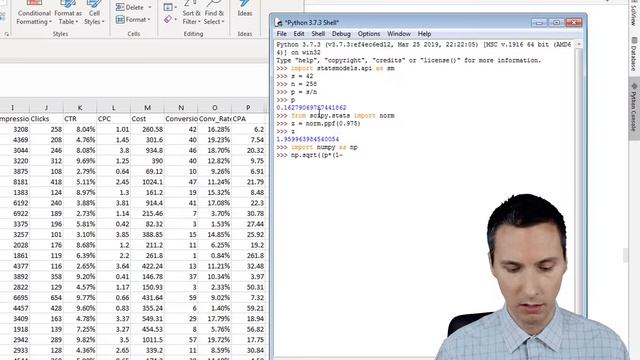Viewport: 640px width, 360px height.
Task: Open Find & Select menu
Action: 214,13
